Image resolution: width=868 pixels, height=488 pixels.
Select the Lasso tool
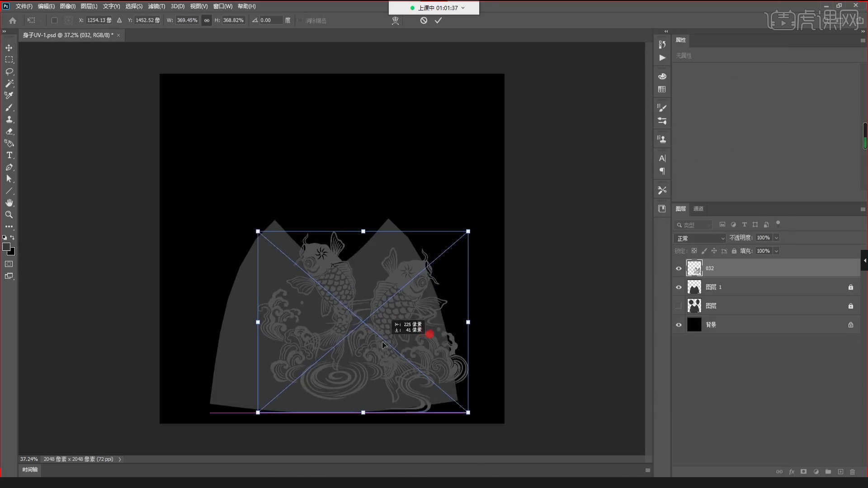point(9,71)
